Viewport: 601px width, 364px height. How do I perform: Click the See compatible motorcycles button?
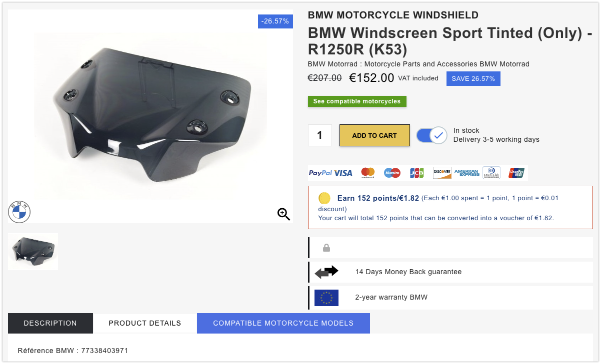click(357, 101)
